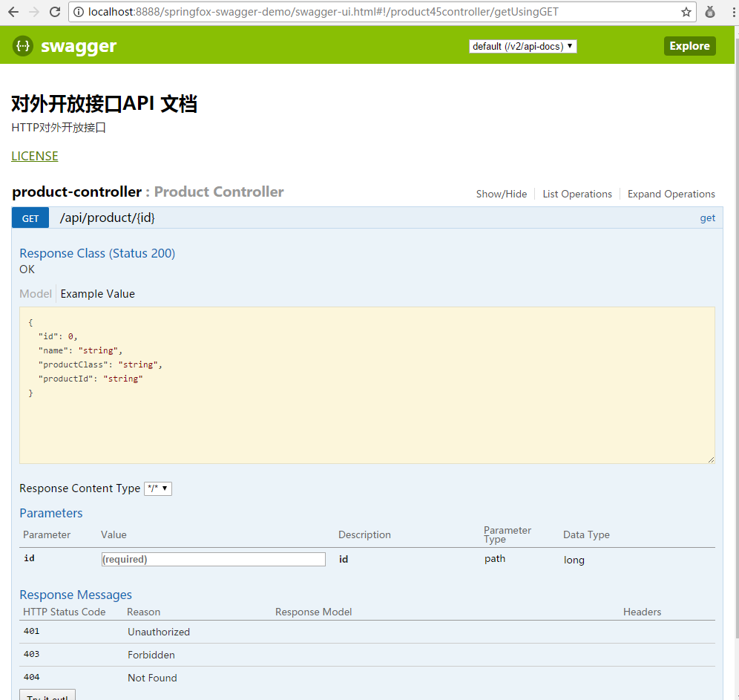This screenshot has width=739, height=700.
Task: Click the page info icon in address bar
Action: point(79,12)
